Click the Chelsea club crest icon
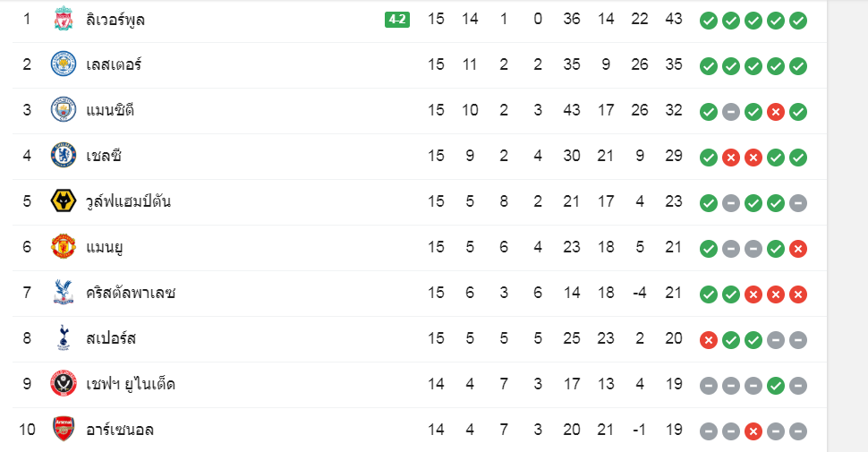Viewport: 868px width, 452px height. pyautogui.click(x=64, y=155)
